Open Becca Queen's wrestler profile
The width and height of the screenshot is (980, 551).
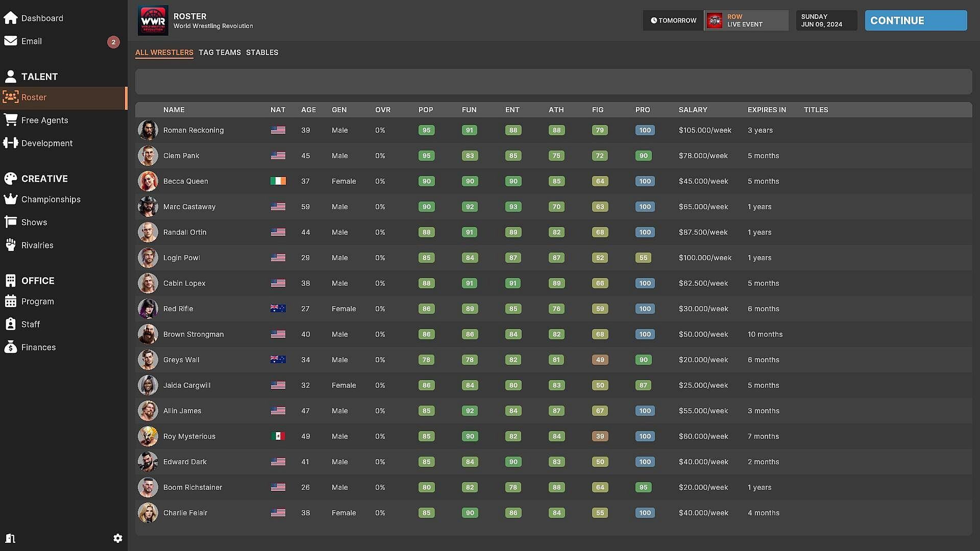186,181
